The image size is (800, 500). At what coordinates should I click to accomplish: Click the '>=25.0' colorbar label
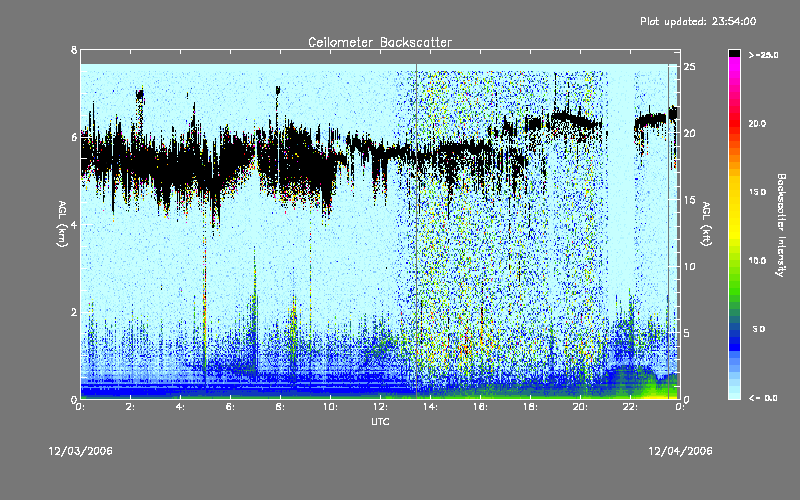pyautogui.click(x=763, y=55)
